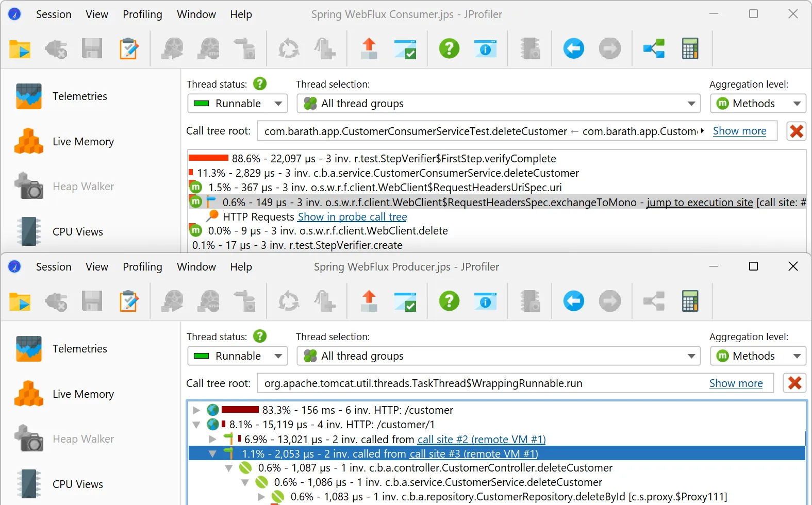
Task: Open view settings icon in the Consumer toolbar
Action: (x=405, y=49)
